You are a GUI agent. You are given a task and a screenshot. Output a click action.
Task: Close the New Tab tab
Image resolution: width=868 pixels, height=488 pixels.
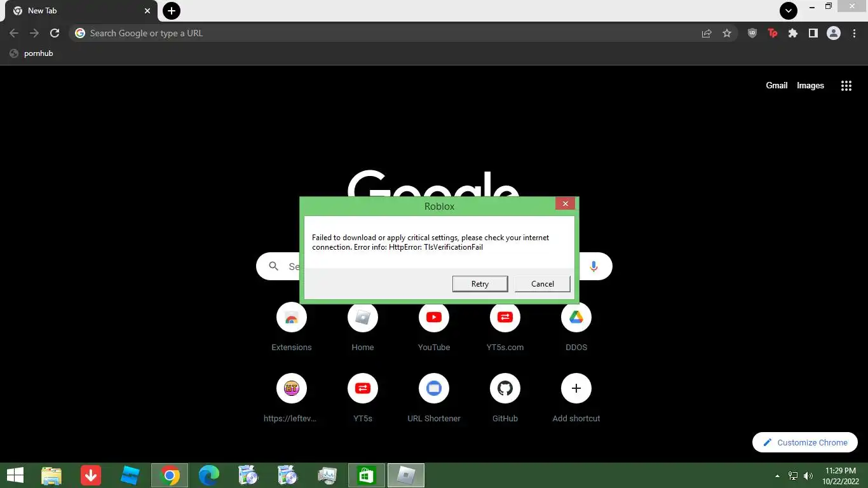coord(147,11)
